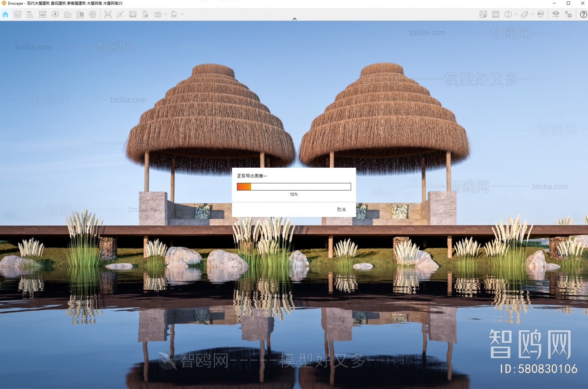Expand the EXE export dropdown arrow

(x=182, y=14)
